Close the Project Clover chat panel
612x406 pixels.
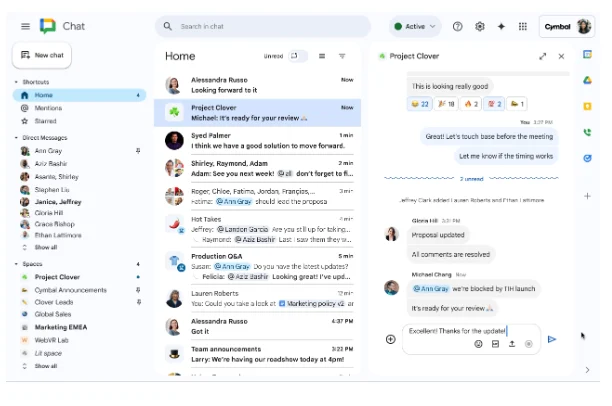(561, 57)
